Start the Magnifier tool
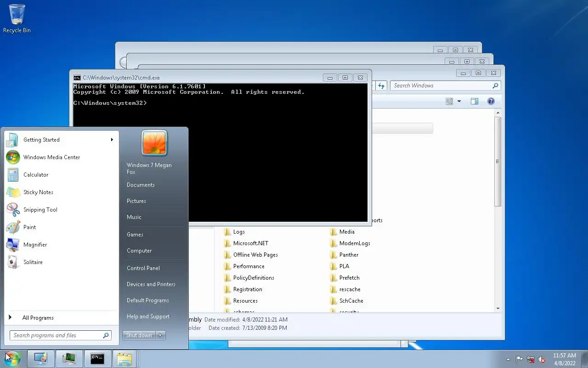The width and height of the screenshot is (588, 368). (61, 245)
